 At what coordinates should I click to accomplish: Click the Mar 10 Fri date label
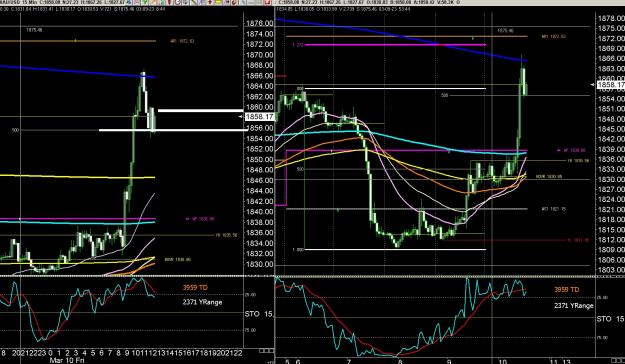67,360
